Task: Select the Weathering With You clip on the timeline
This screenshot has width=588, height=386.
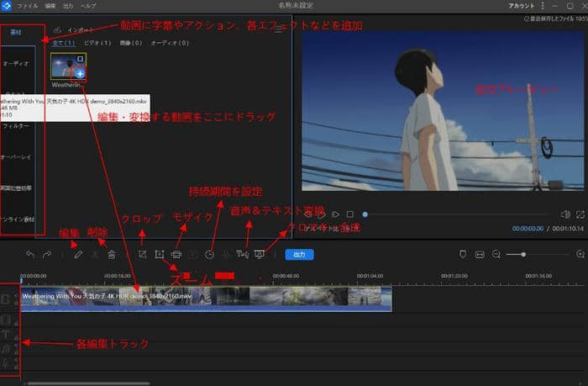Action: click(207, 299)
